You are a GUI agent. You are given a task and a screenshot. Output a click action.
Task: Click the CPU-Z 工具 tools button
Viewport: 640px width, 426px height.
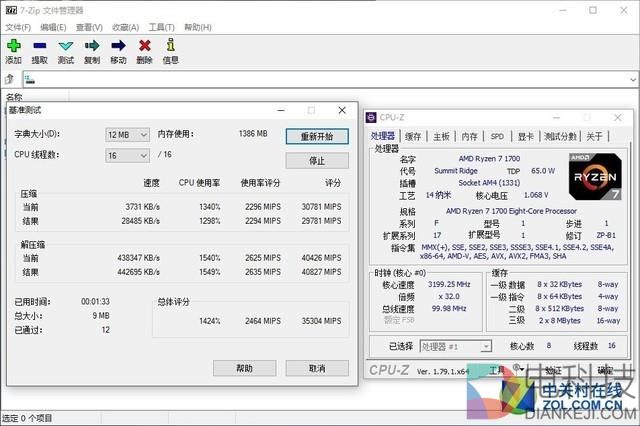(x=497, y=370)
